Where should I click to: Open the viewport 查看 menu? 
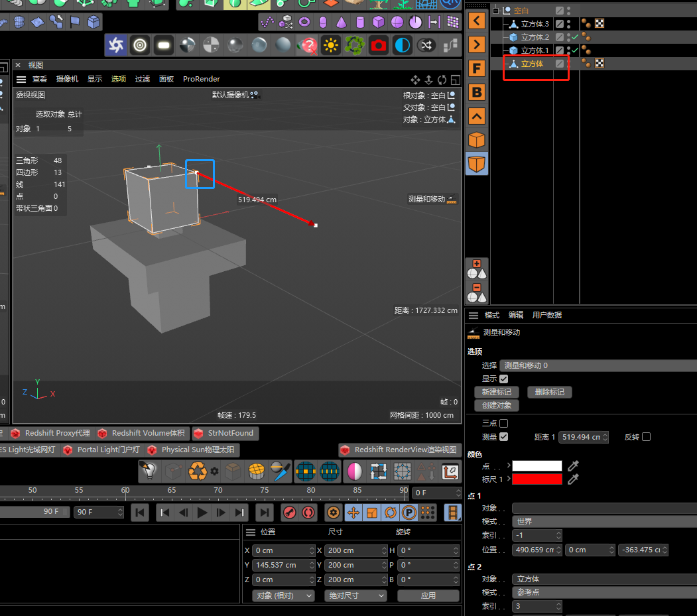click(x=39, y=79)
